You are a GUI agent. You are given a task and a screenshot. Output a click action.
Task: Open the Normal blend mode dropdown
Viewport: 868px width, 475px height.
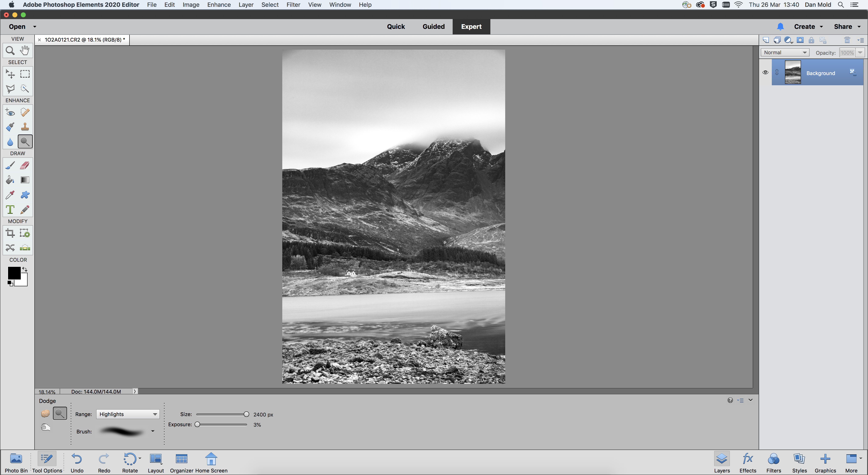tap(785, 53)
